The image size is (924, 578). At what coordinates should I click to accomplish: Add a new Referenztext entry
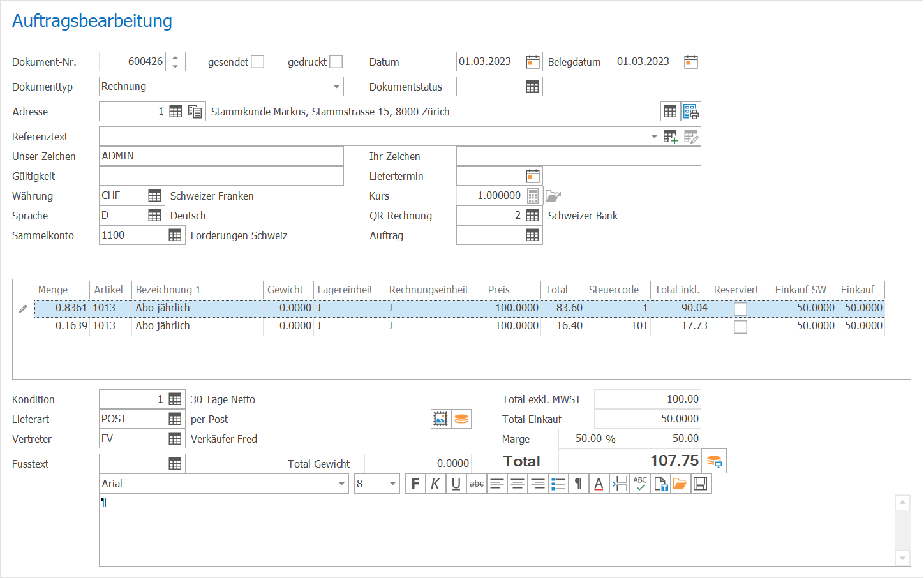point(671,137)
